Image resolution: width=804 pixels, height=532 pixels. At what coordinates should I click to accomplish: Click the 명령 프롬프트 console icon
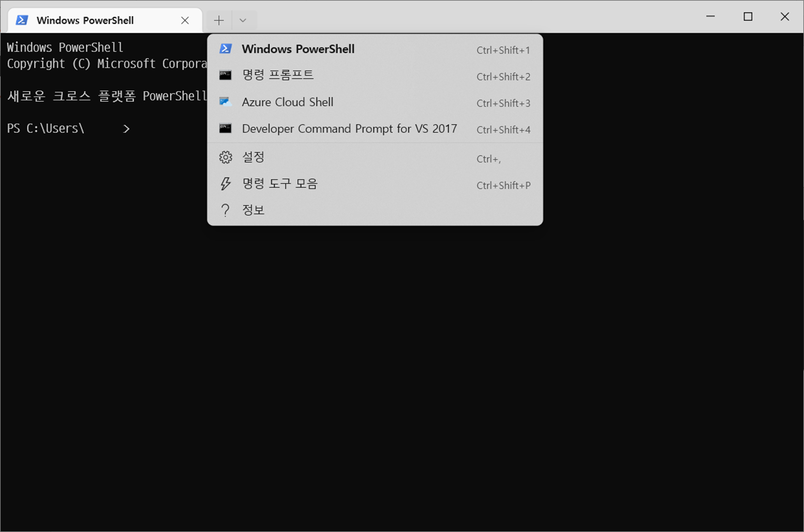click(226, 76)
